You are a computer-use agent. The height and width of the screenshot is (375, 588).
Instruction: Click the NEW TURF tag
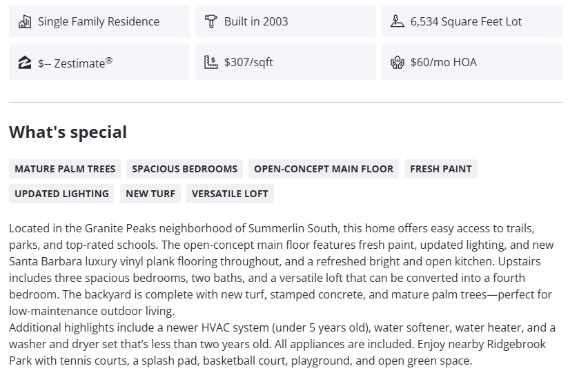tap(150, 194)
